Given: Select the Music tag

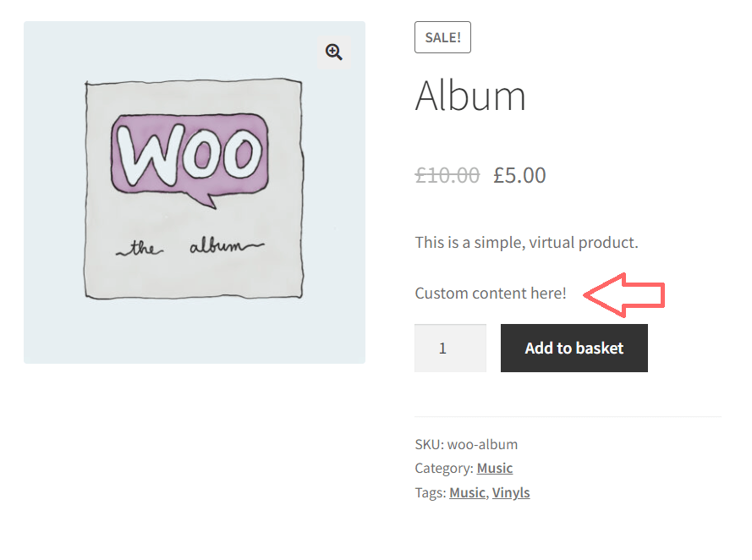Looking at the screenshot, I should (467, 491).
